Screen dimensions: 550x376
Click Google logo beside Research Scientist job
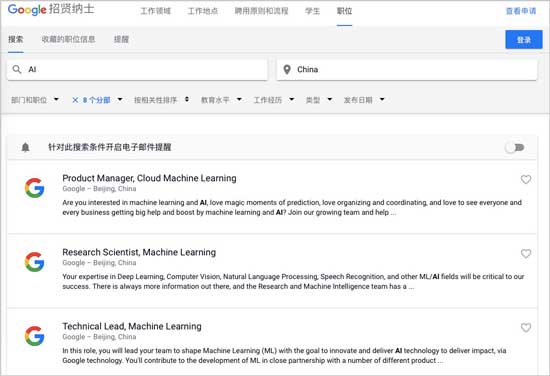[x=34, y=262]
